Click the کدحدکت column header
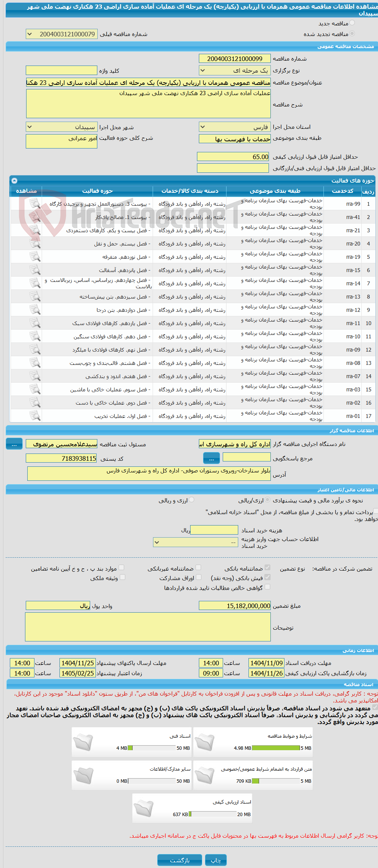This screenshot has height=868, width=378. pyautogui.click(x=342, y=191)
